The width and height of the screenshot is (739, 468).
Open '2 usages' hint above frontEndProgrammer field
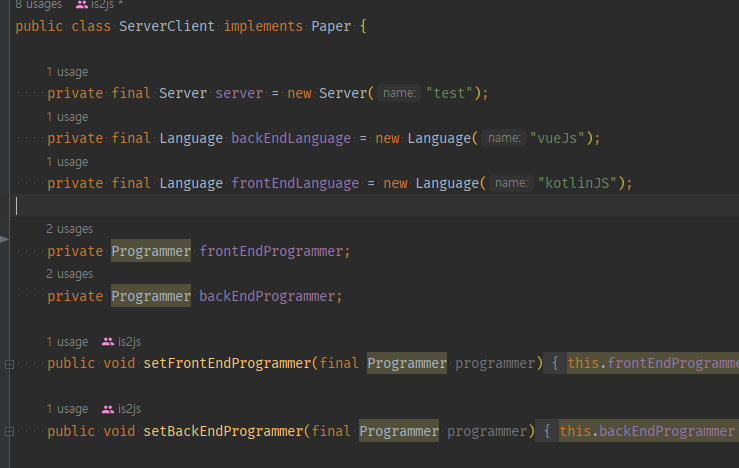pyautogui.click(x=70, y=229)
